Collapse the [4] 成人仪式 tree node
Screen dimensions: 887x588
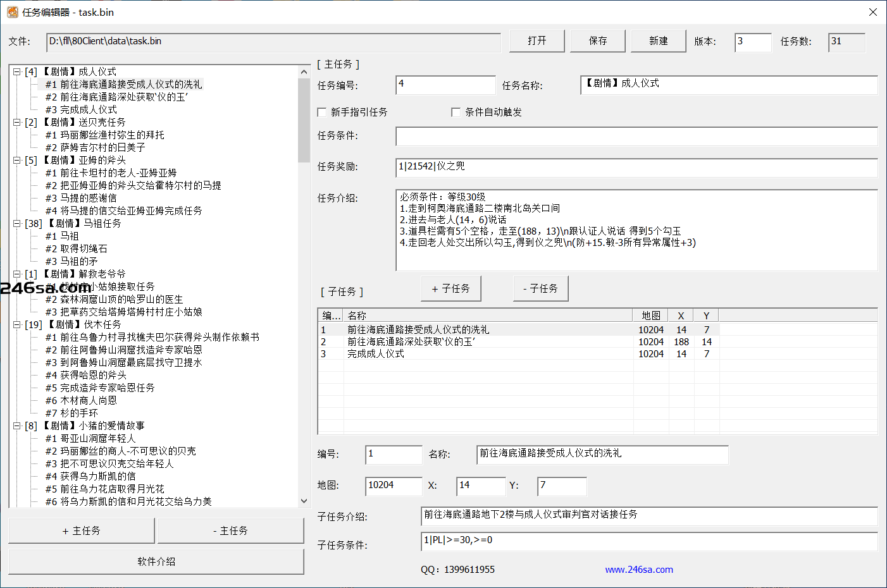click(x=17, y=71)
